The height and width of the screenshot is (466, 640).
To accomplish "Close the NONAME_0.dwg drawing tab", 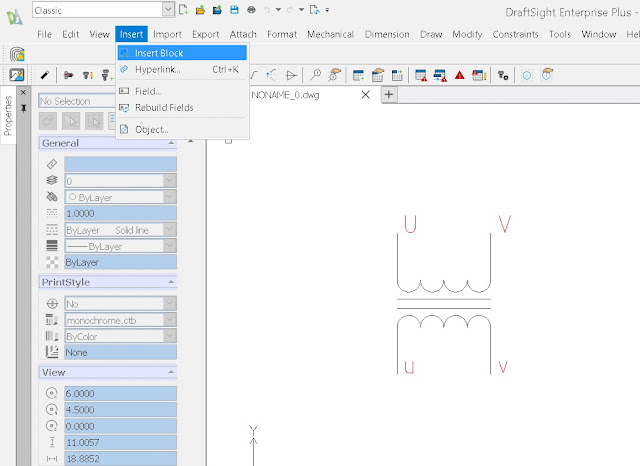I will [x=366, y=95].
